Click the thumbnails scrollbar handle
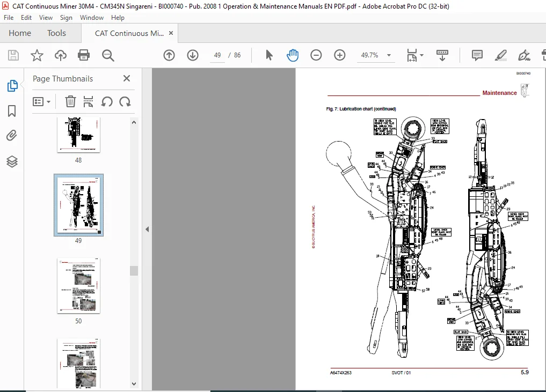 point(134,271)
